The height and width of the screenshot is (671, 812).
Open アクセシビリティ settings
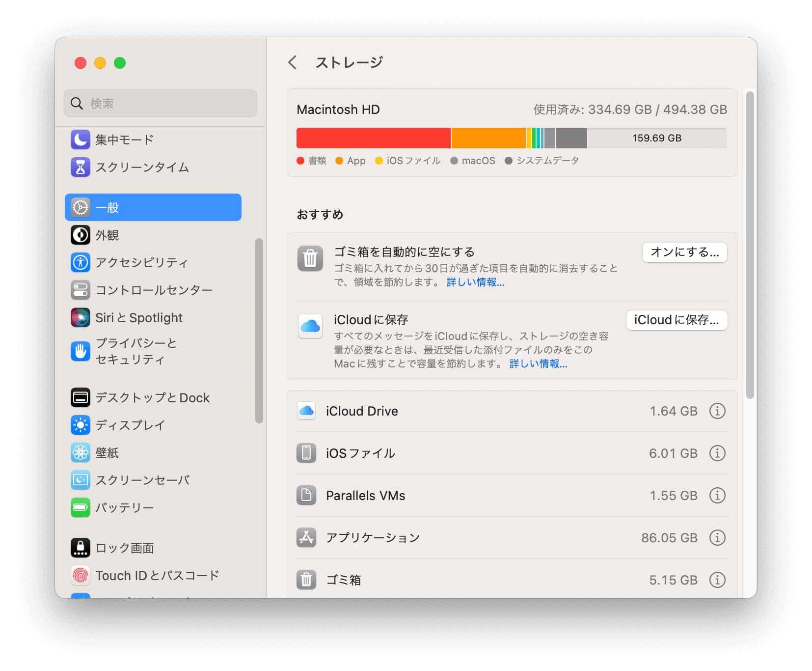(153, 262)
